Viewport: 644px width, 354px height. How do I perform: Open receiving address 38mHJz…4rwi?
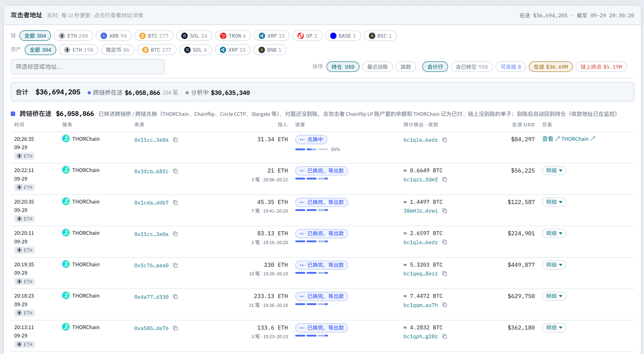(421, 211)
